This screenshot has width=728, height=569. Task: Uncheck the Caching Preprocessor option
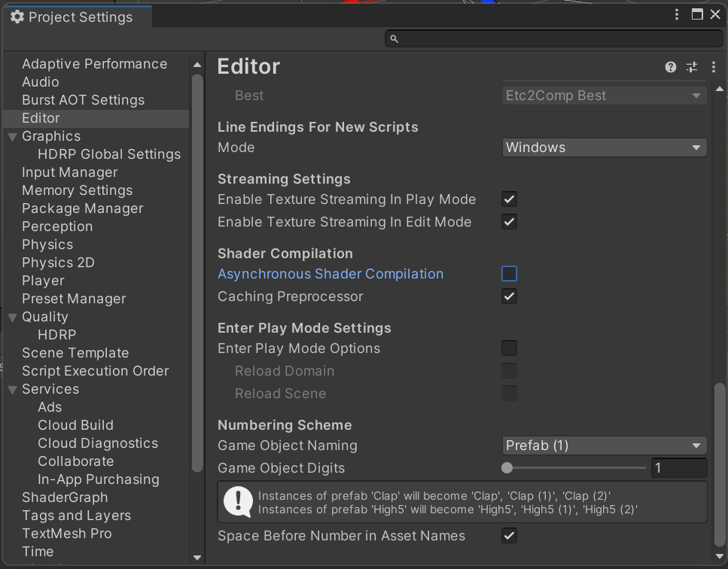point(510,297)
